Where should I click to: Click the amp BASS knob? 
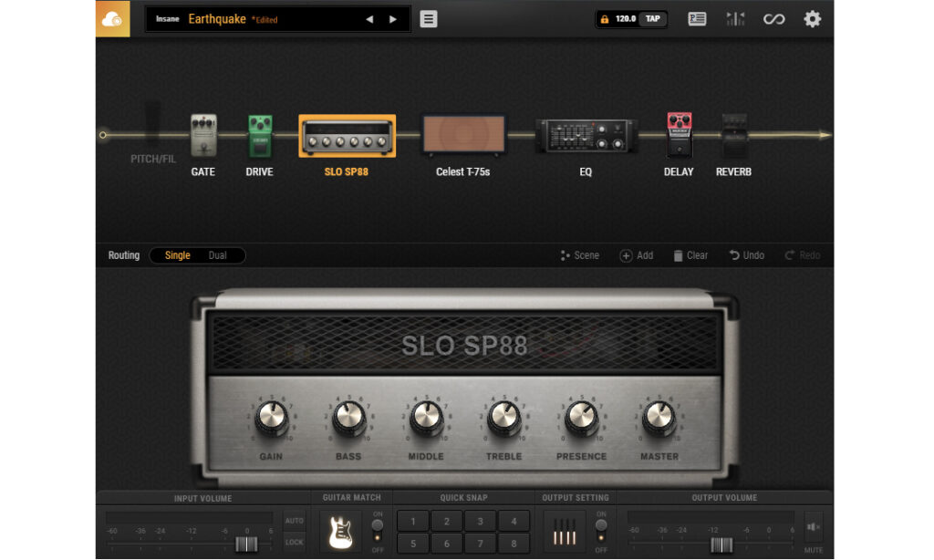tap(349, 419)
